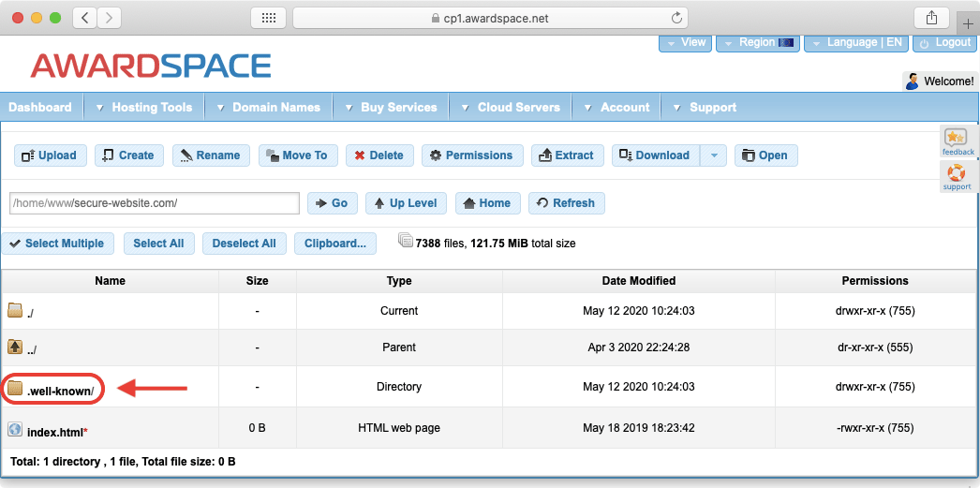Click Select All files
The image size is (980, 488).
pyautogui.click(x=158, y=244)
